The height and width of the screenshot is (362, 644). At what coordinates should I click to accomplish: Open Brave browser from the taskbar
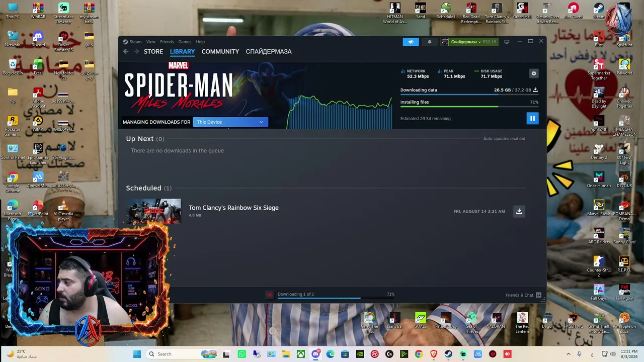coord(433,354)
